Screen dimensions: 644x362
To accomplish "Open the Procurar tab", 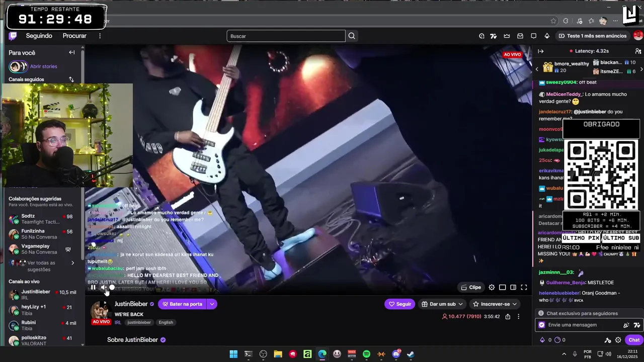I will coord(74,36).
